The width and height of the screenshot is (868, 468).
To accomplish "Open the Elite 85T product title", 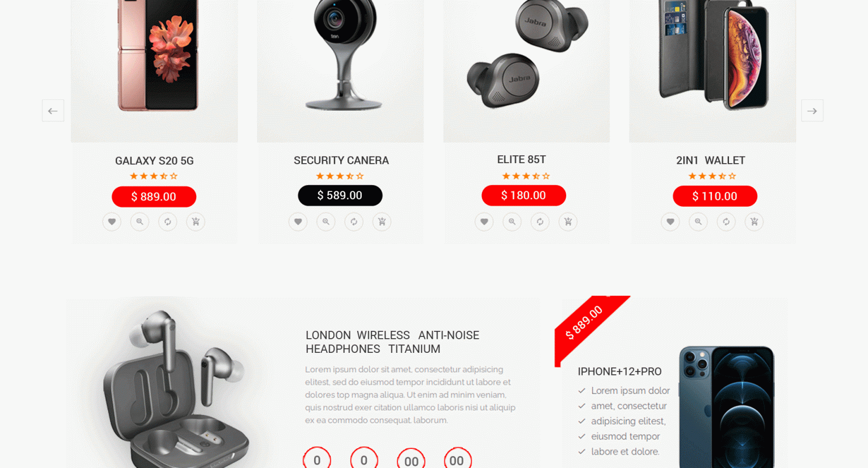I will (x=522, y=160).
